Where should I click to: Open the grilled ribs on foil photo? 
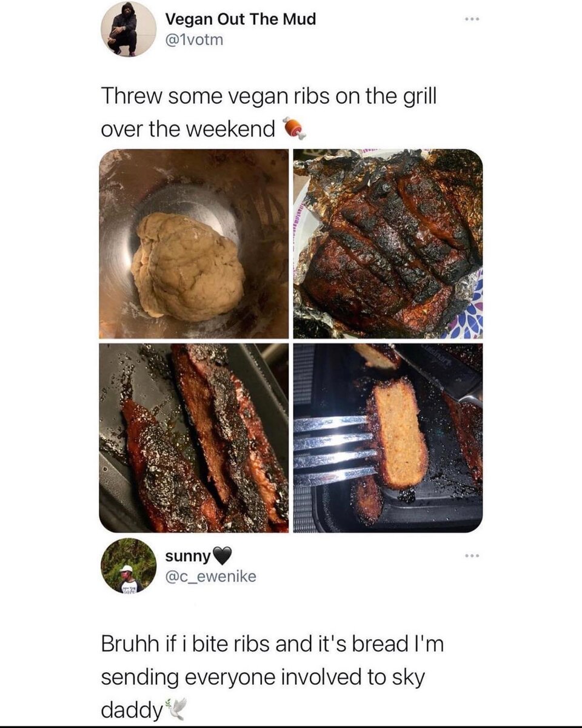388,244
